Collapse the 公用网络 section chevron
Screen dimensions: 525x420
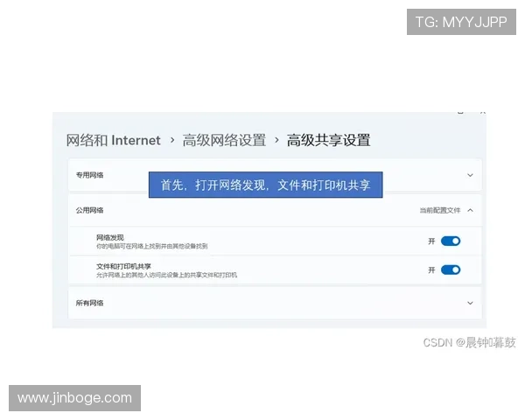tap(470, 210)
